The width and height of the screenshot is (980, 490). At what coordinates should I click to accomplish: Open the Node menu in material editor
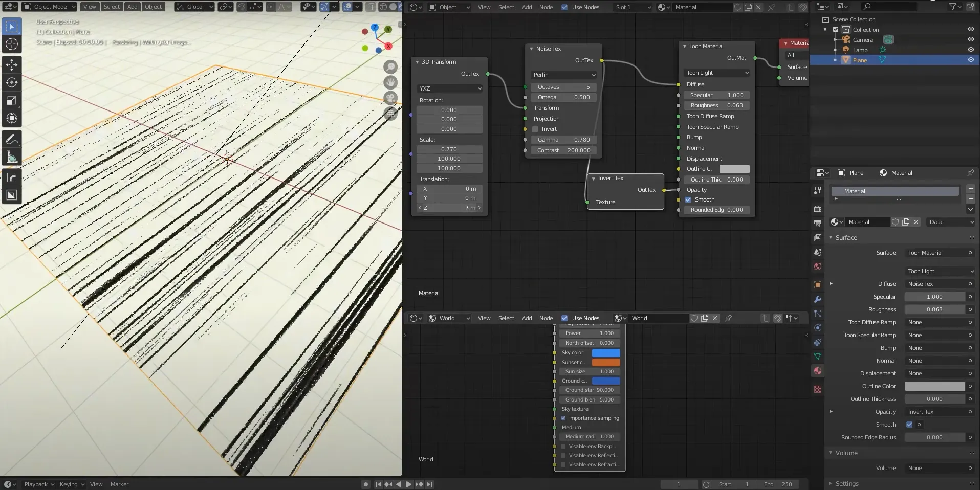(x=546, y=7)
